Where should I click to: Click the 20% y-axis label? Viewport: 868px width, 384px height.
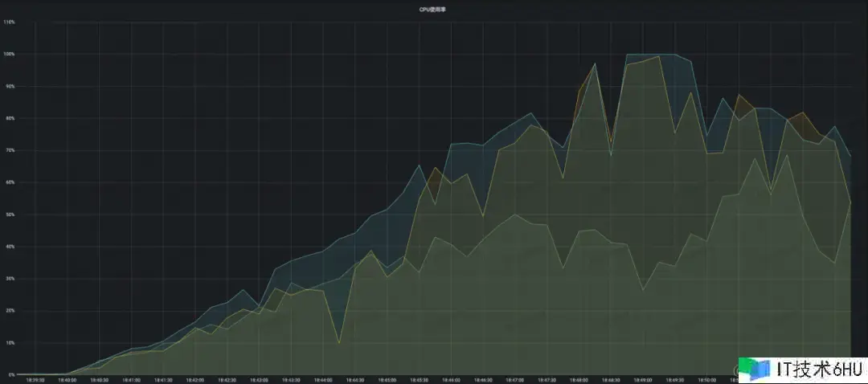click(x=9, y=311)
